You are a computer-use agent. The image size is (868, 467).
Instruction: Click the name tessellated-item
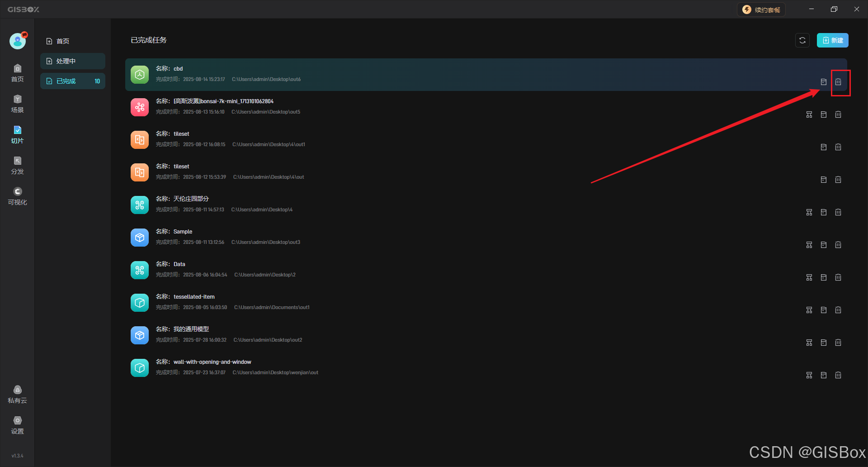point(194,297)
